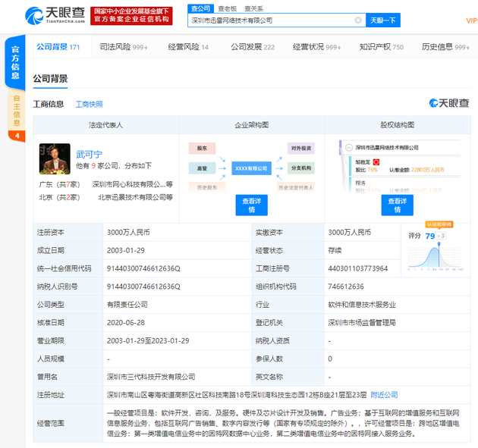Select 北京（共2家） region text
Screen dimensions: 478x448
[x=59, y=197]
